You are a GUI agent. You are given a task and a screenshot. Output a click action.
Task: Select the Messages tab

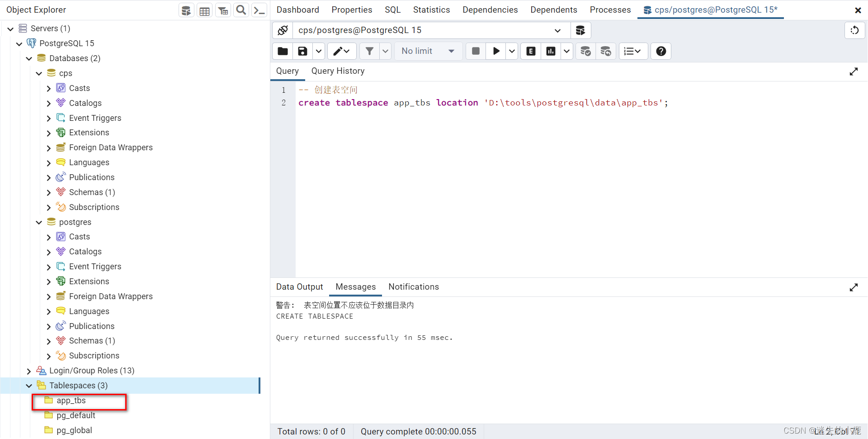(355, 287)
